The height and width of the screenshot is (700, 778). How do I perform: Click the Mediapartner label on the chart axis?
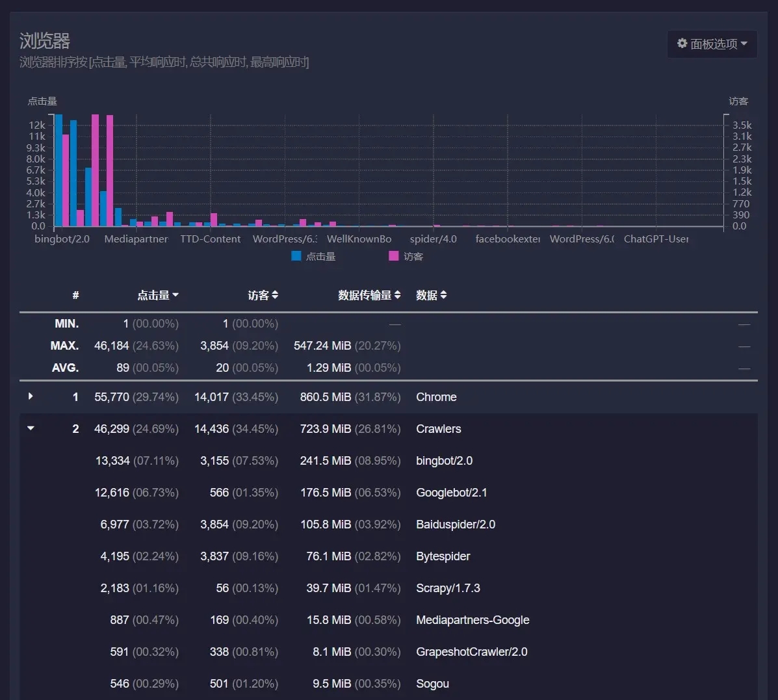tap(136, 239)
